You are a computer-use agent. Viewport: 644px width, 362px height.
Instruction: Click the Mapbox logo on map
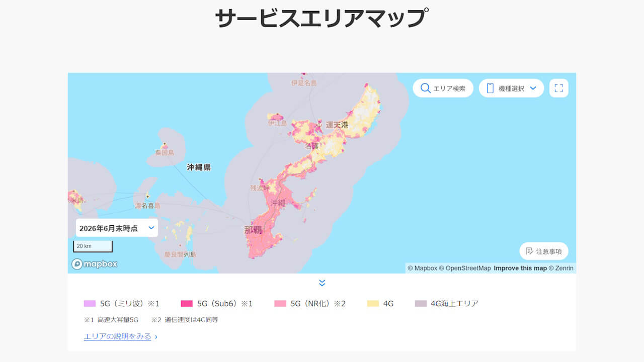[x=95, y=264]
